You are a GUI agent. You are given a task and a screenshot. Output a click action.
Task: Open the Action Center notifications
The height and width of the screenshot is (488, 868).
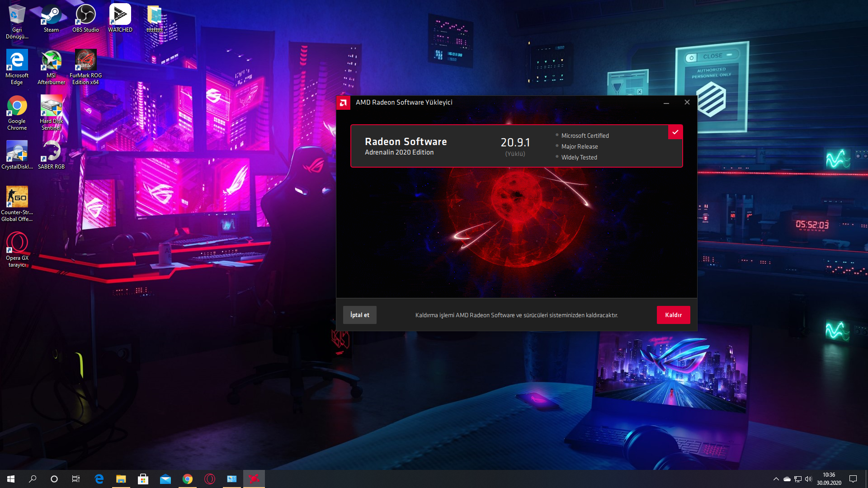pos(853,479)
